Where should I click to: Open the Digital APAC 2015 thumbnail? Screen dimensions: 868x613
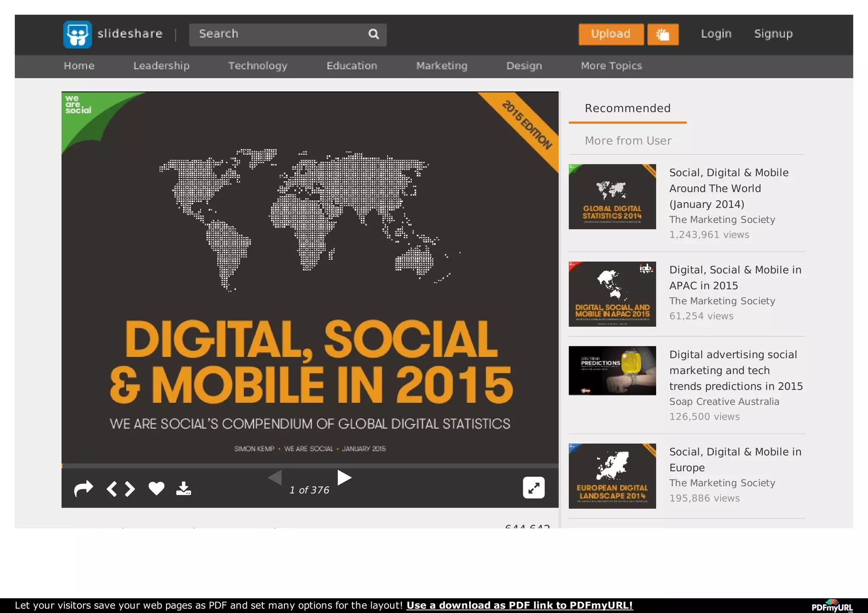click(x=612, y=294)
